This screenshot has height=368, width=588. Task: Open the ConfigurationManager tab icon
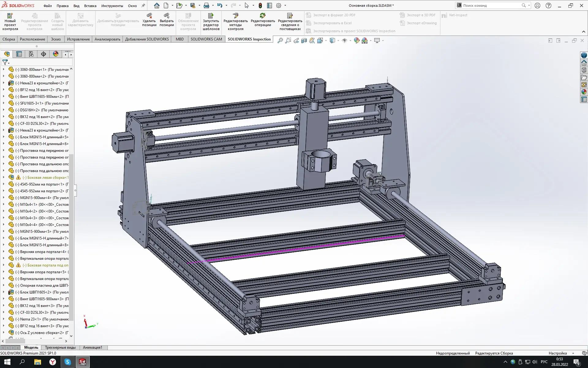31,54
